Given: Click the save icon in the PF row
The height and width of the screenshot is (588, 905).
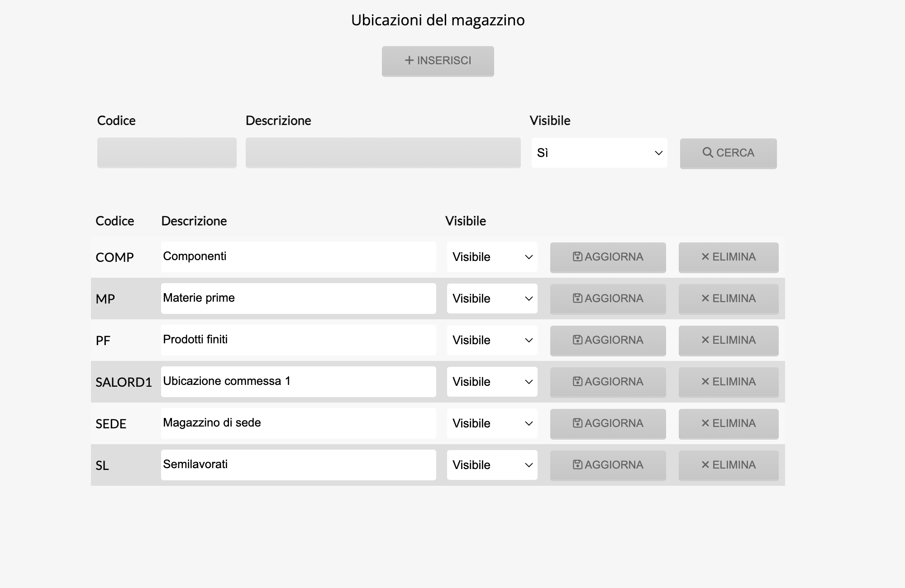Looking at the screenshot, I should click(577, 340).
